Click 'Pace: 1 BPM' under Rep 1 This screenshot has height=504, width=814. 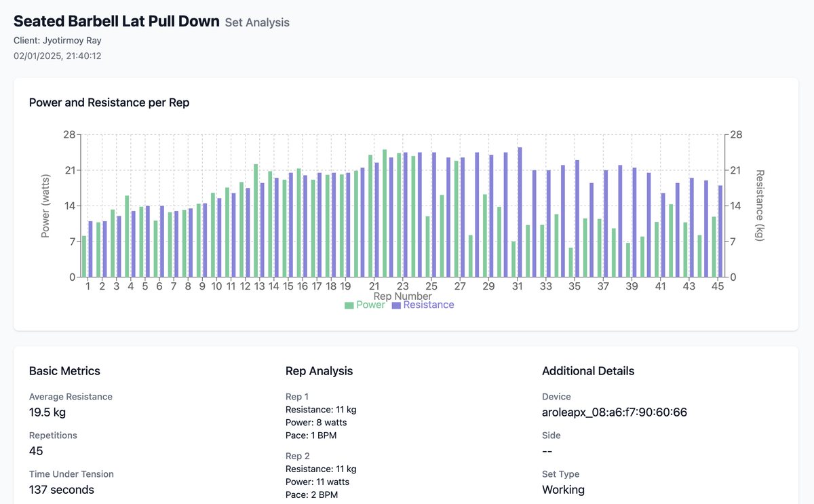pyautogui.click(x=311, y=435)
